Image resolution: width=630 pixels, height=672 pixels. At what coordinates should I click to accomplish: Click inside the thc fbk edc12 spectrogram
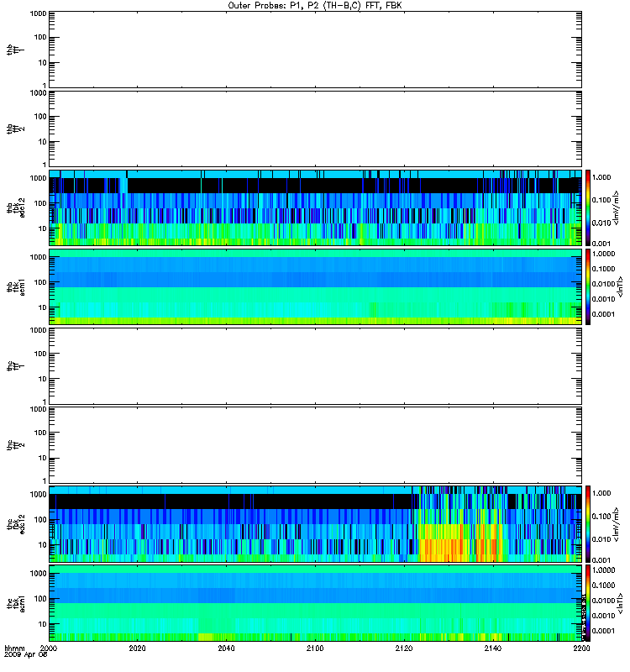pos(315,524)
